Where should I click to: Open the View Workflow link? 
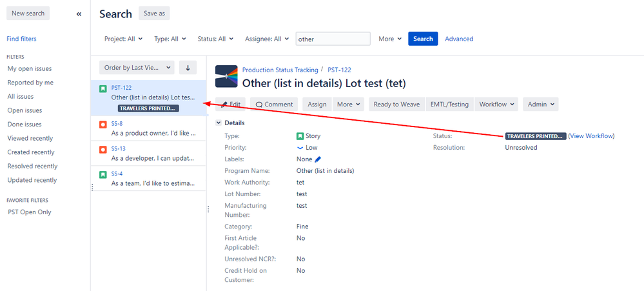[591, 136]
